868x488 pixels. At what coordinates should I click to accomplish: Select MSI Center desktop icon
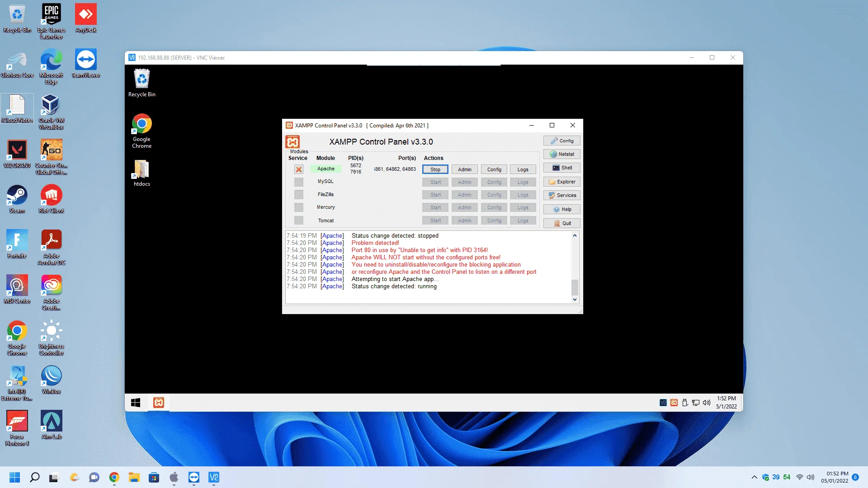tap(17, 289)
